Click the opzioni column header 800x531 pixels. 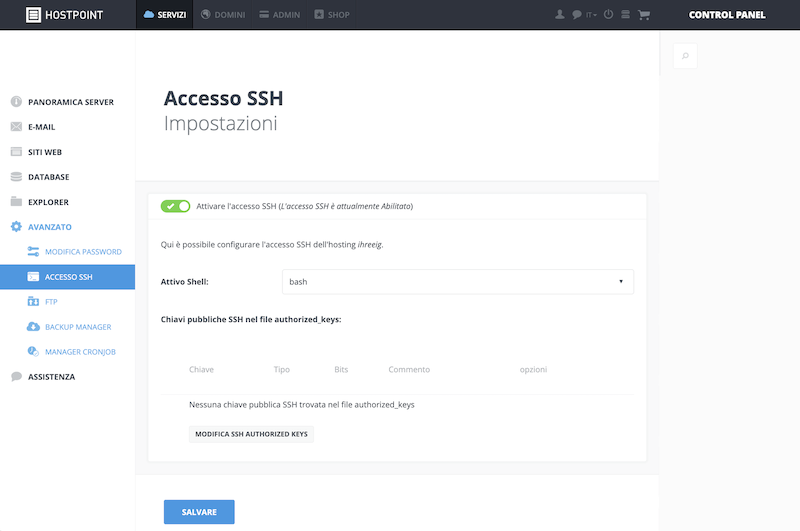click(533, 369)
